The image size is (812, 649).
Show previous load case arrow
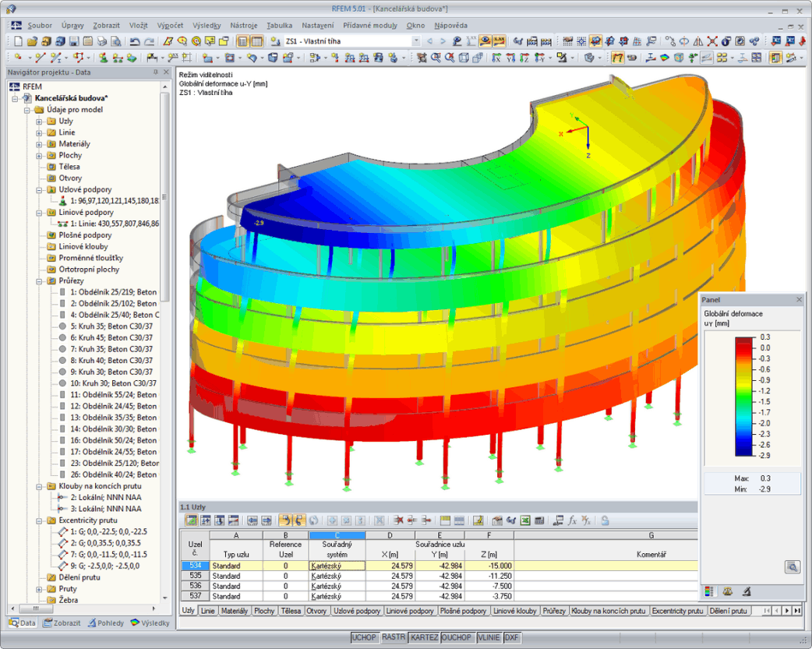pos(429,41)
